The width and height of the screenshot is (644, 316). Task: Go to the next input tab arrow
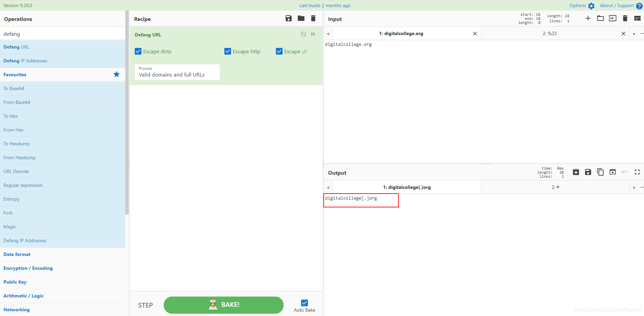(634, 34)
